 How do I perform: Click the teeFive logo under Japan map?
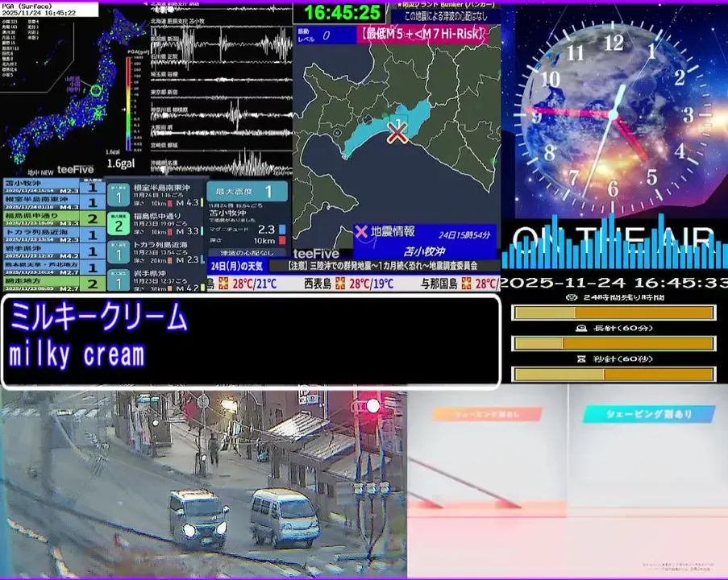point(75,170)
